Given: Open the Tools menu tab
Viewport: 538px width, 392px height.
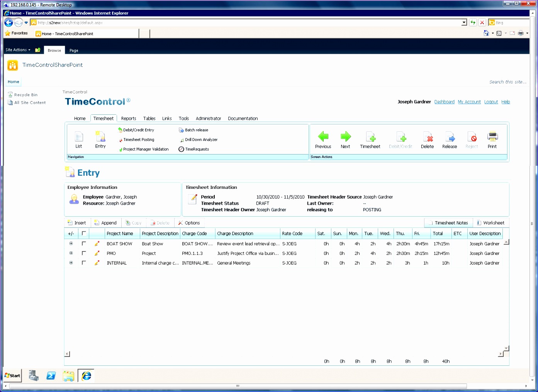Looking at the screenshot, I should point(184,119).
